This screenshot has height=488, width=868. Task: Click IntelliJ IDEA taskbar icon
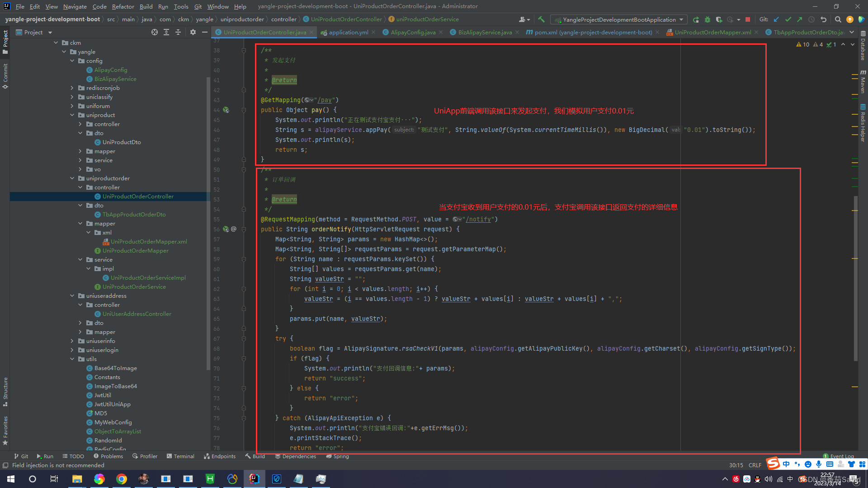pos(254,479)
